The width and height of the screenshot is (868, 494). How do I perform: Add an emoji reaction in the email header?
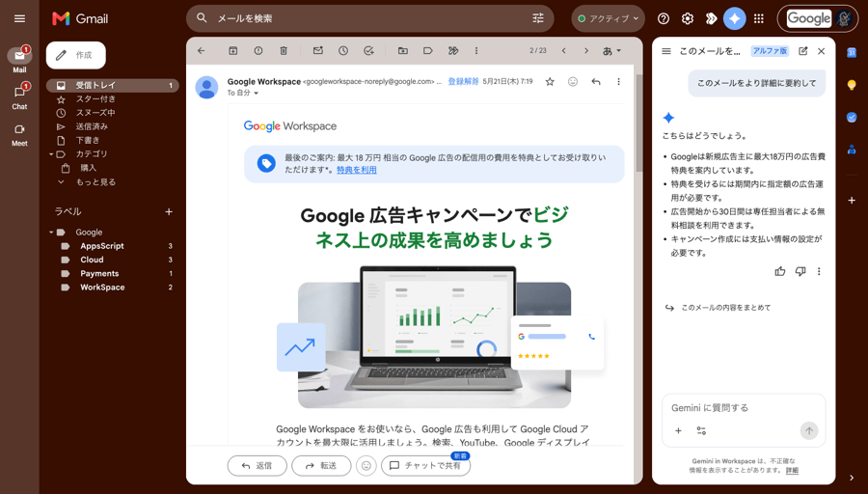tap(573, 82)
